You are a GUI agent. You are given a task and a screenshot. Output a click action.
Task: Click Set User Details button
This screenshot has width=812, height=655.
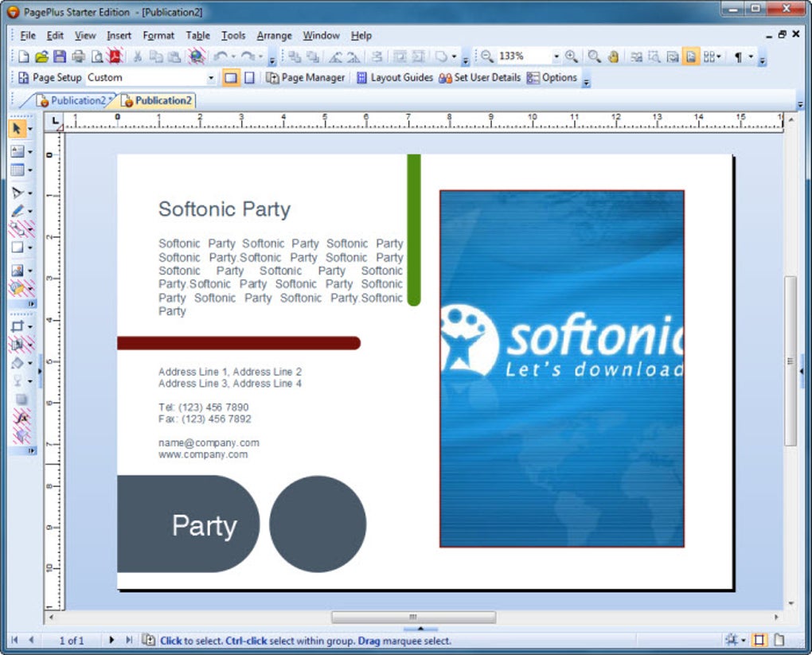point(479,78)
